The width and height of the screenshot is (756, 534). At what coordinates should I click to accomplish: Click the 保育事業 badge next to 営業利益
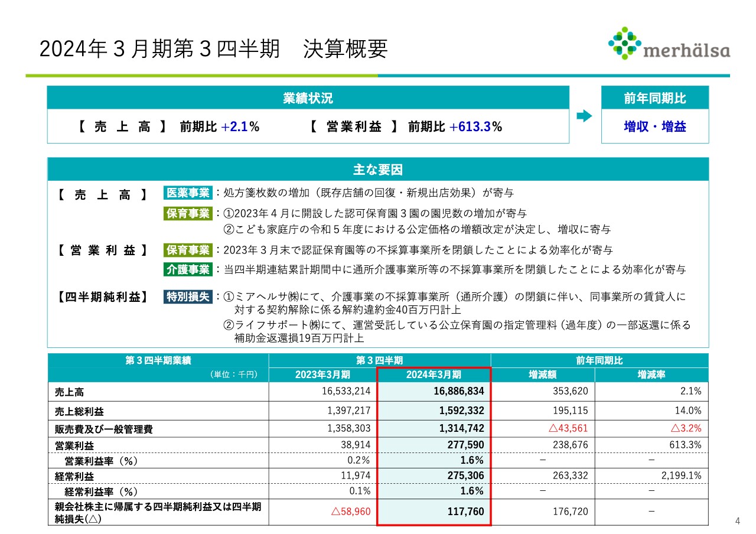(187, 250)
